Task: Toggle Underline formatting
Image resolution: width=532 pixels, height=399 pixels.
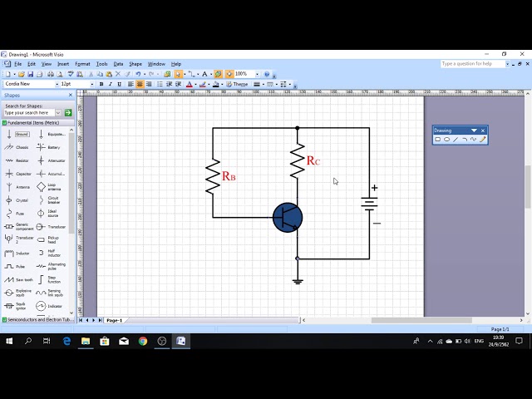Action: [x=119, y=84]
